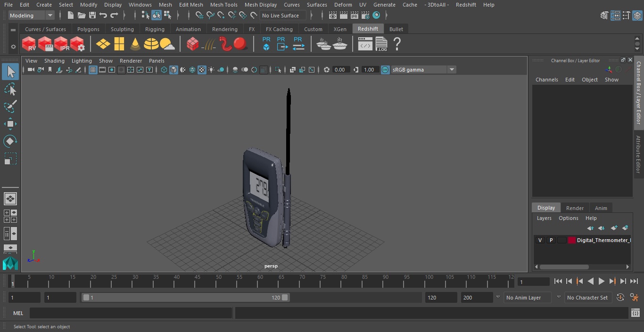Open the No Anim Layer dropdown
The width and height of the screenshot is (644, 332).
(527, 298)
